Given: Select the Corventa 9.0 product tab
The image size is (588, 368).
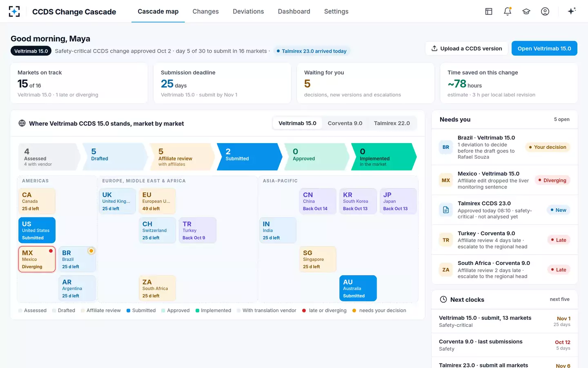Looking at the screenshot, I should click(345, 123).
